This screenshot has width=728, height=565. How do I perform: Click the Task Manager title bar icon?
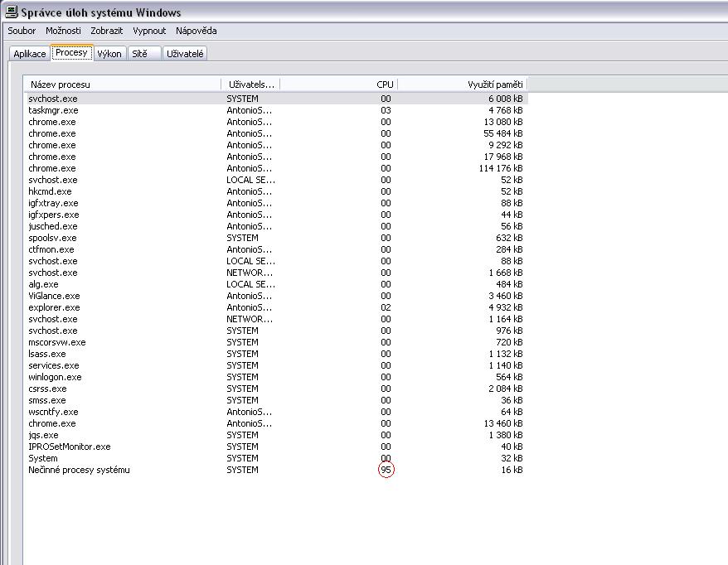click(x=11, y=12)
